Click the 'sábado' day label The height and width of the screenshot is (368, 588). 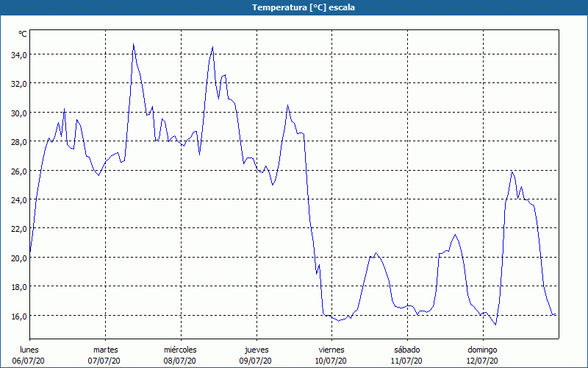[x=407, y=350]
